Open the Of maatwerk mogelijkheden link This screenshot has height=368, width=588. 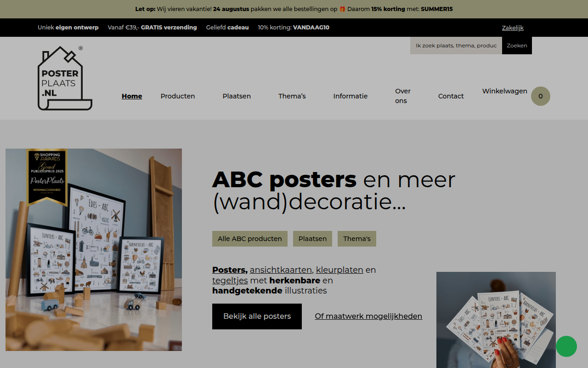click(x=368, y=316)
